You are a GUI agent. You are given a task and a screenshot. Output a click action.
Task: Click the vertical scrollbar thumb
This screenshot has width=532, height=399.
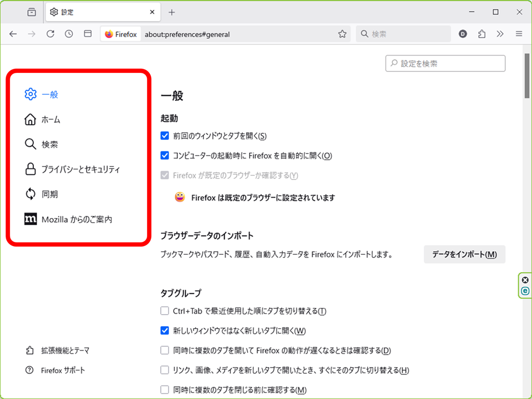click(x=527, y=76)
